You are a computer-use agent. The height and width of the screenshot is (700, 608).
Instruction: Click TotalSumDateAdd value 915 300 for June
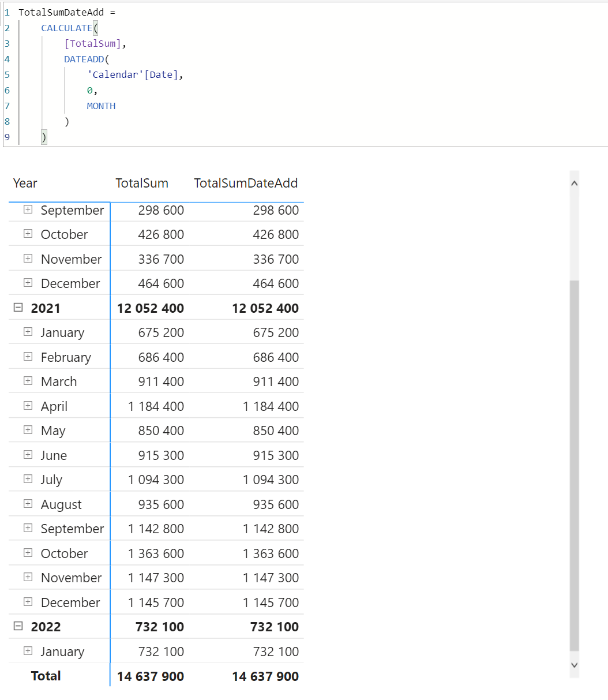point(276,455)
